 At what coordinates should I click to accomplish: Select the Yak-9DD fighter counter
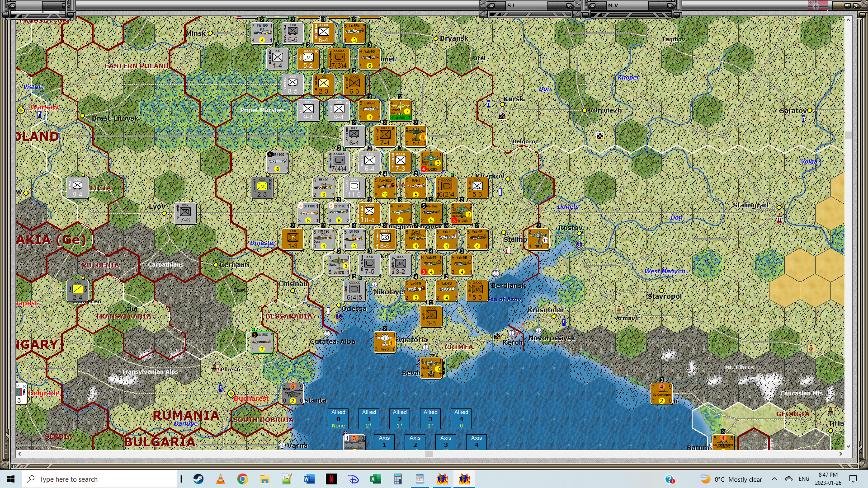(385, 188)
